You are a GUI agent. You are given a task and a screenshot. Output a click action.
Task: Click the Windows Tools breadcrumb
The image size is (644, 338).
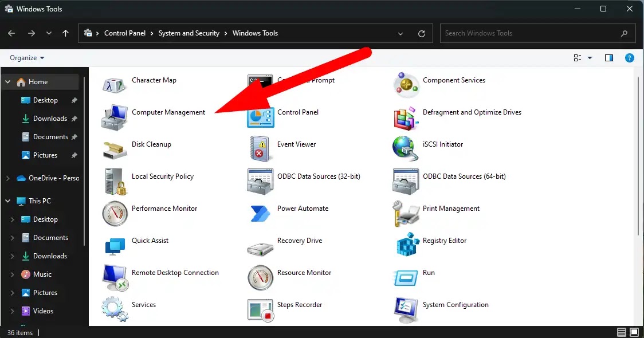click(255, 33)
